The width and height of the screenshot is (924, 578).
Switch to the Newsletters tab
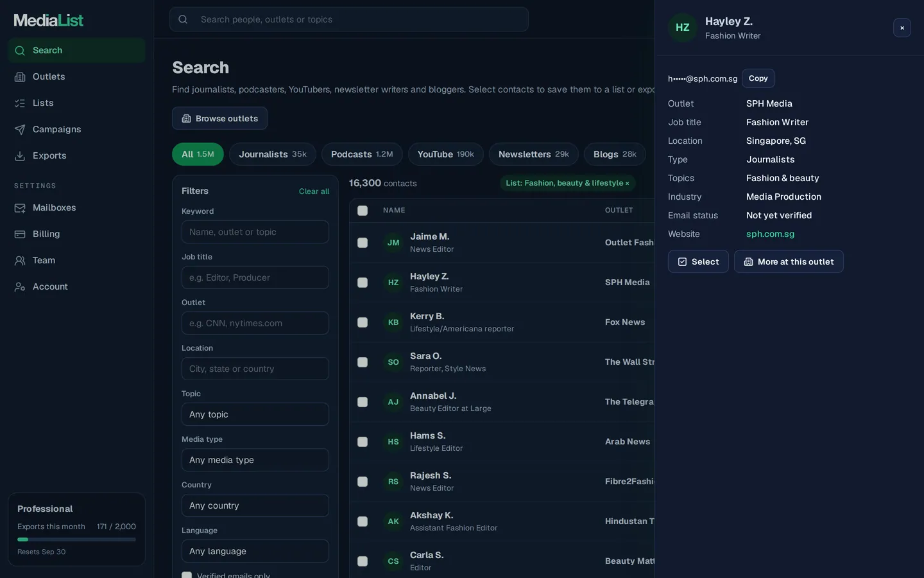(x=534, y=154)
